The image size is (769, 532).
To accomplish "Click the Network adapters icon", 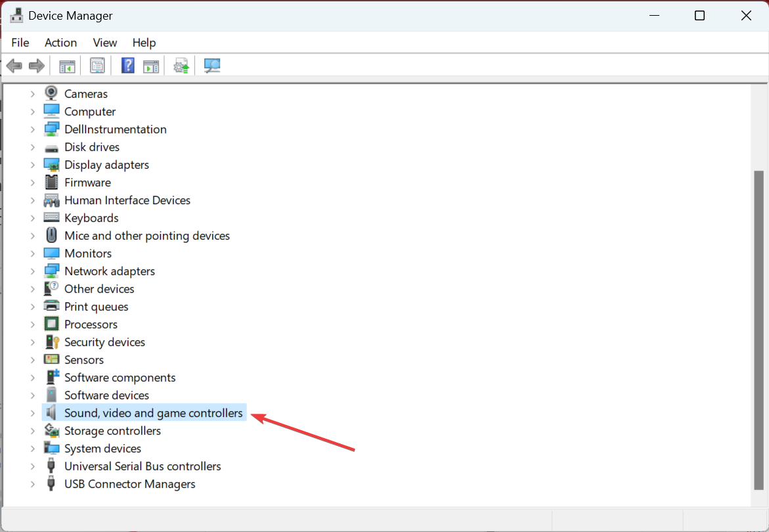I will 51,271.
